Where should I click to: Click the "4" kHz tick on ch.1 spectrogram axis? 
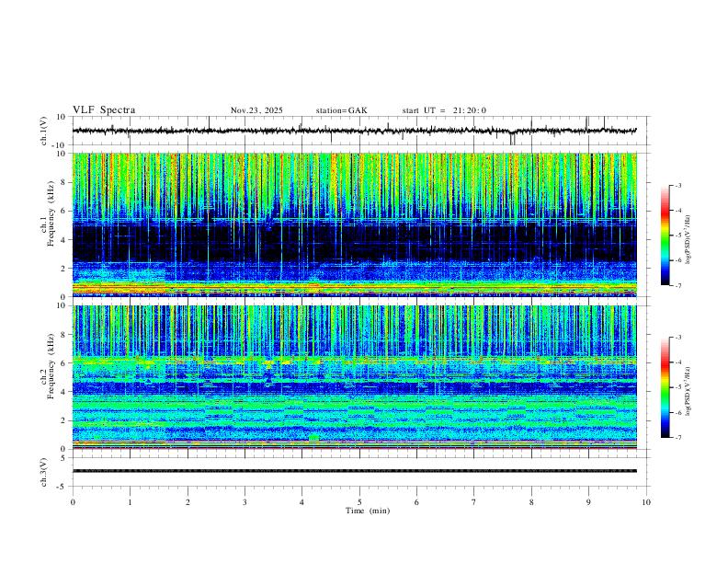(63, 240)
